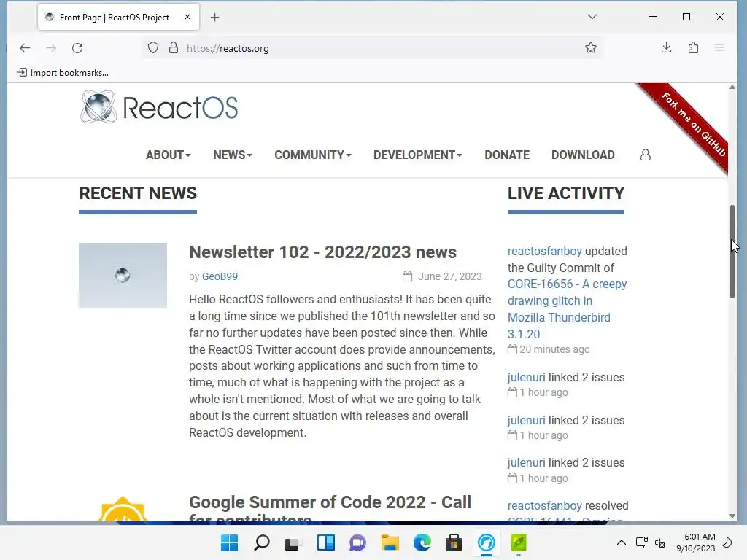Screen dimensions: 747x560
Task: Show hidden system tray icons
Action: (x=622, y=542)
